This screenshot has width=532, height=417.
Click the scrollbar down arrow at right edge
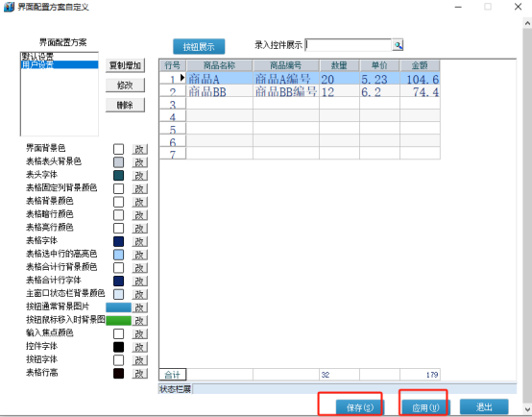[x=527, y=409]
